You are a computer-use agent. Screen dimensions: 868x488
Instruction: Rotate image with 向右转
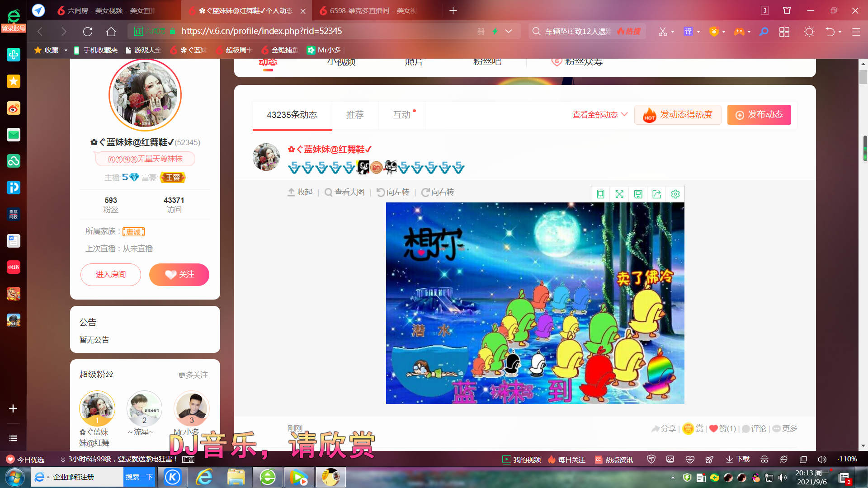tap(438, 192)
